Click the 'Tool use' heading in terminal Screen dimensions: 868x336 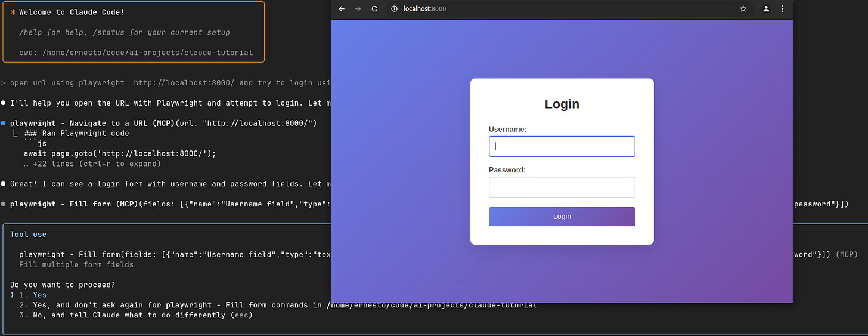pyautogui.click(x=28, y=235)
